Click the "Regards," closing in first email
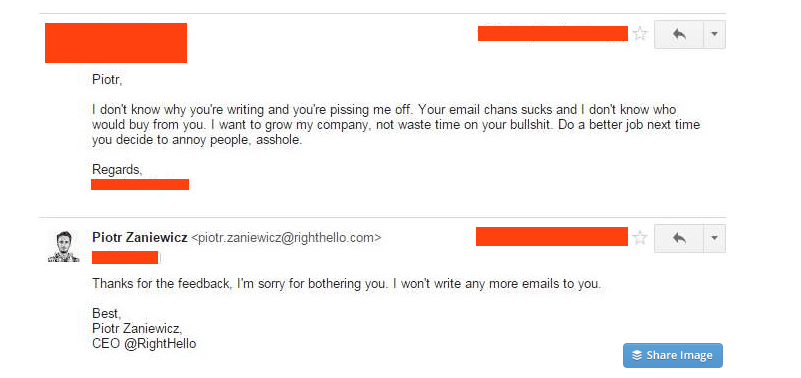Viewport: 801px width, 378px height. pos(117,170)
